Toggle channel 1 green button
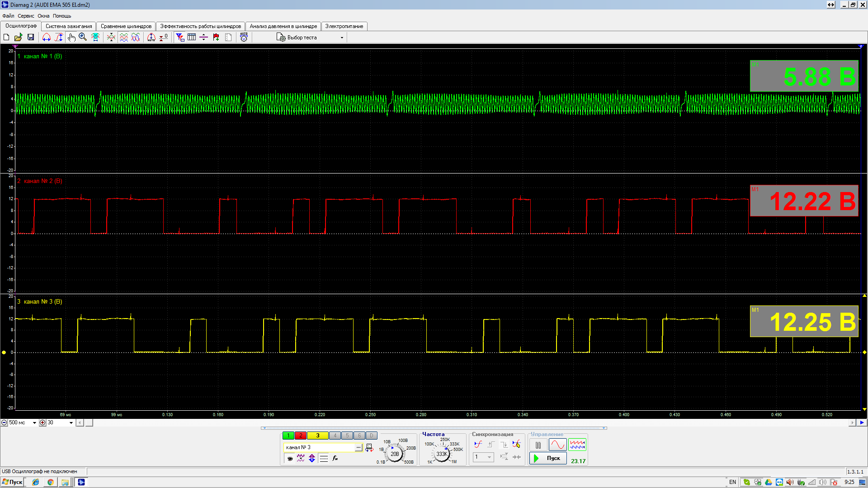This screenshot has height=488, width=868. click(x=288, y=436)
